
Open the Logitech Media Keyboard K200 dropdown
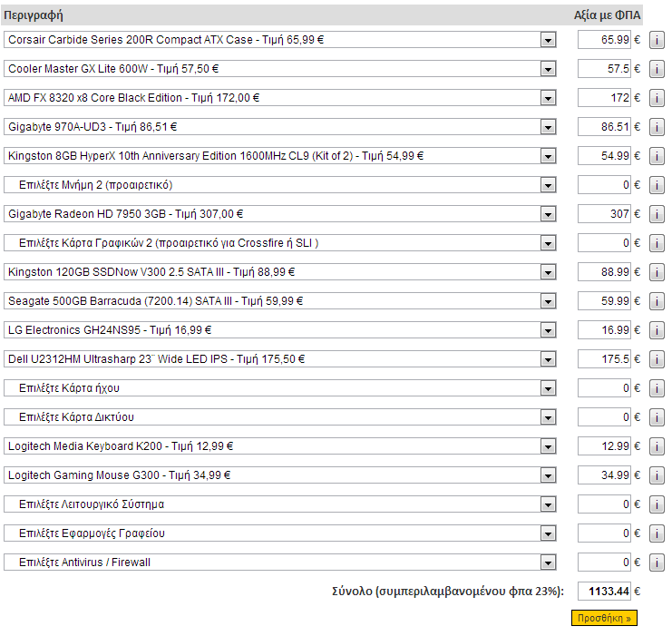point(280,446)
